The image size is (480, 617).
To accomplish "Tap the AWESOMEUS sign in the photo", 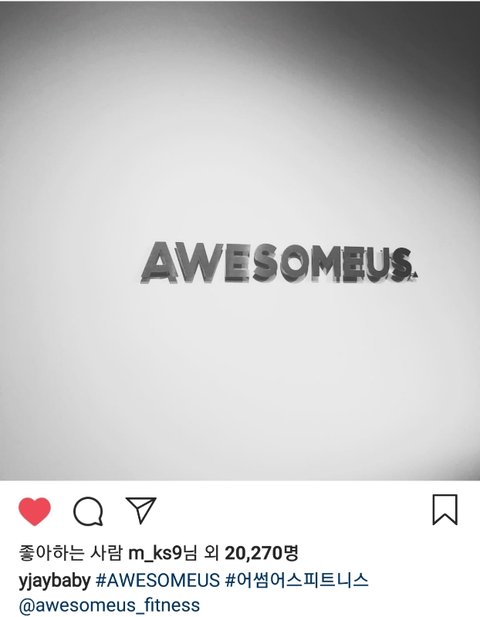I will pos(279,263).
